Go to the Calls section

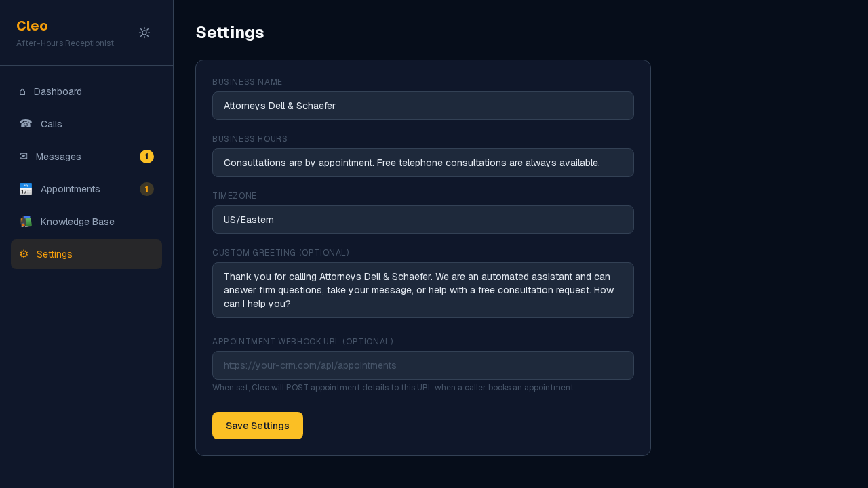[52, 124]
